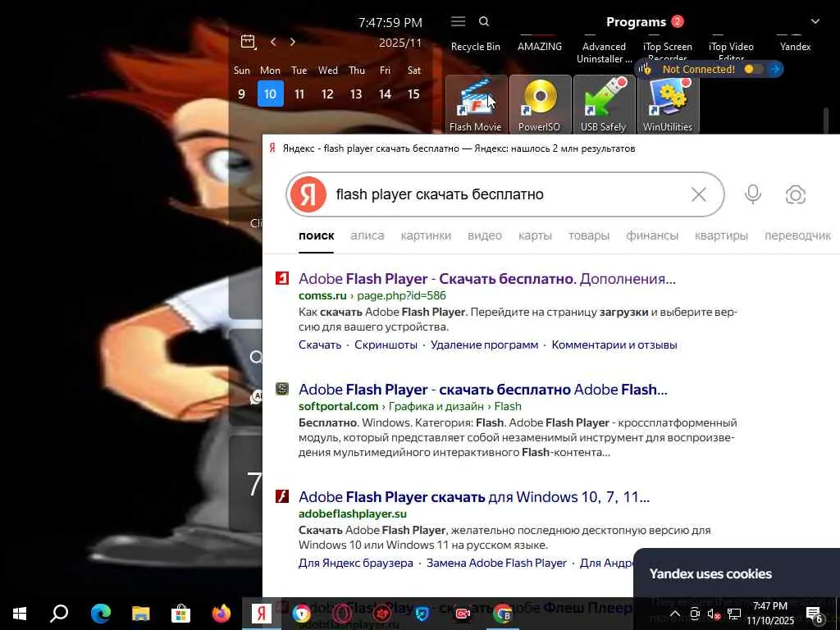Click the Скриншоты sublink
This screenshot has height=630, width=840.
386,345
